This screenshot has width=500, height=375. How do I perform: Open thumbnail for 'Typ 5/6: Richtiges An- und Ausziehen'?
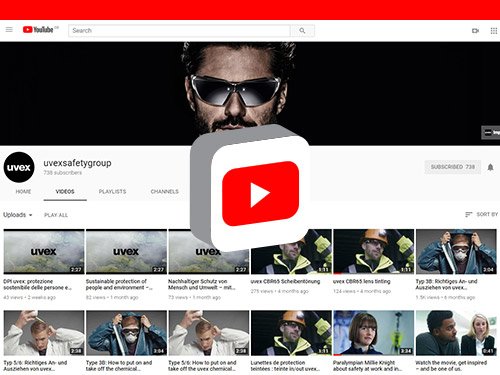click(x=44, y=333)
